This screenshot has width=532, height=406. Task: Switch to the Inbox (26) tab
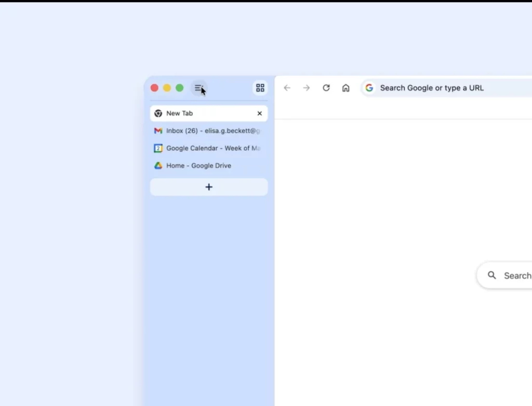tap(208, 131)
